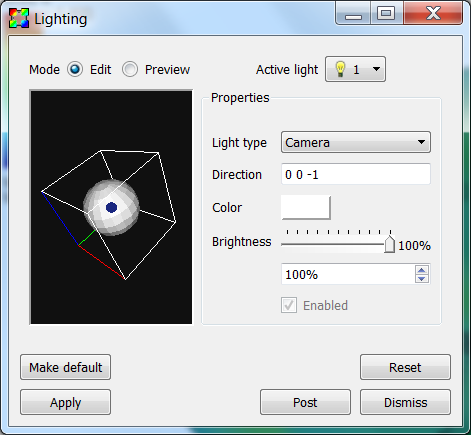Click the Direction input field
This screenshot has height=435, width=471.
[x=356, y=174]
